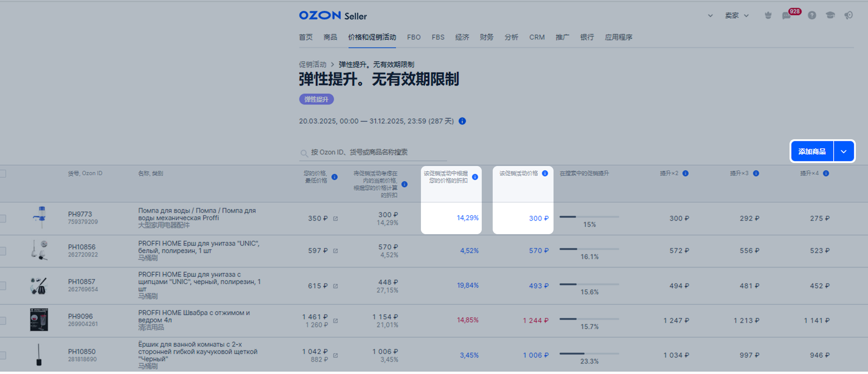Open the 银行 tab
Image resolution: width=868 pixels, height=374 pixels.
click(x=587, y=37)
